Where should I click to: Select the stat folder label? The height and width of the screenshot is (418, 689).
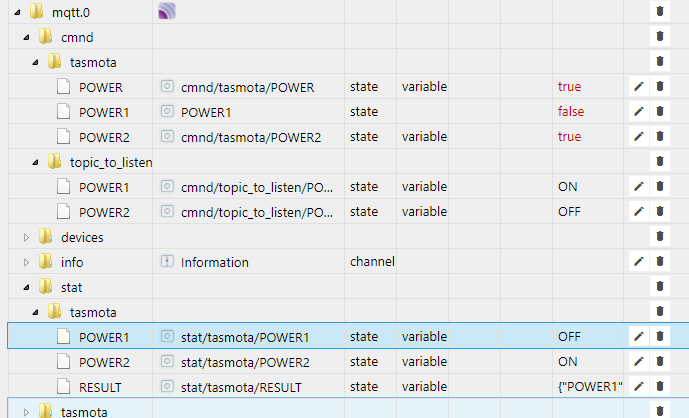(72, 287)
